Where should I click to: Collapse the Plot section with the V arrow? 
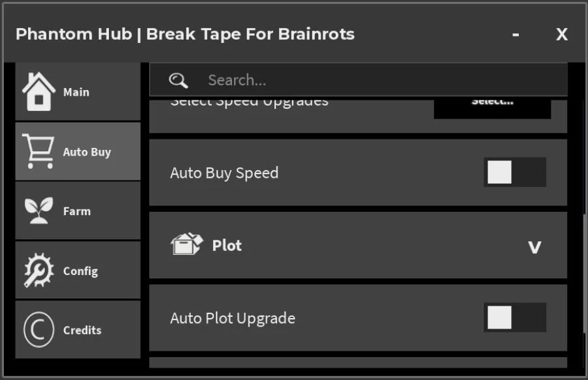(x=535, y=247)
